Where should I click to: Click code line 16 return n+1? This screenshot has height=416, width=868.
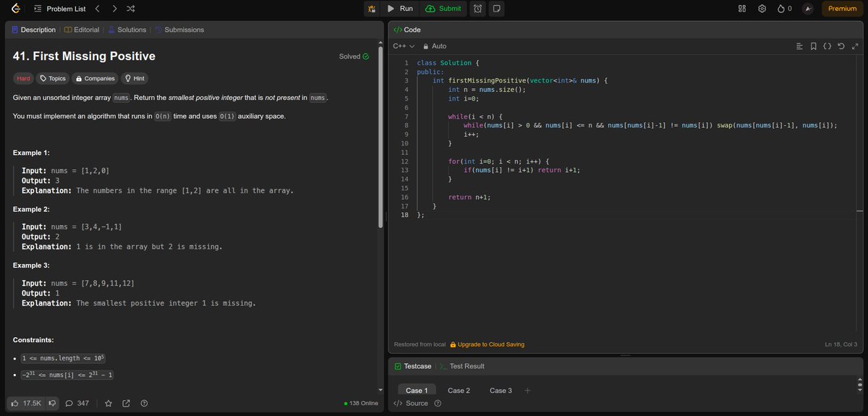tap(469, 197)
